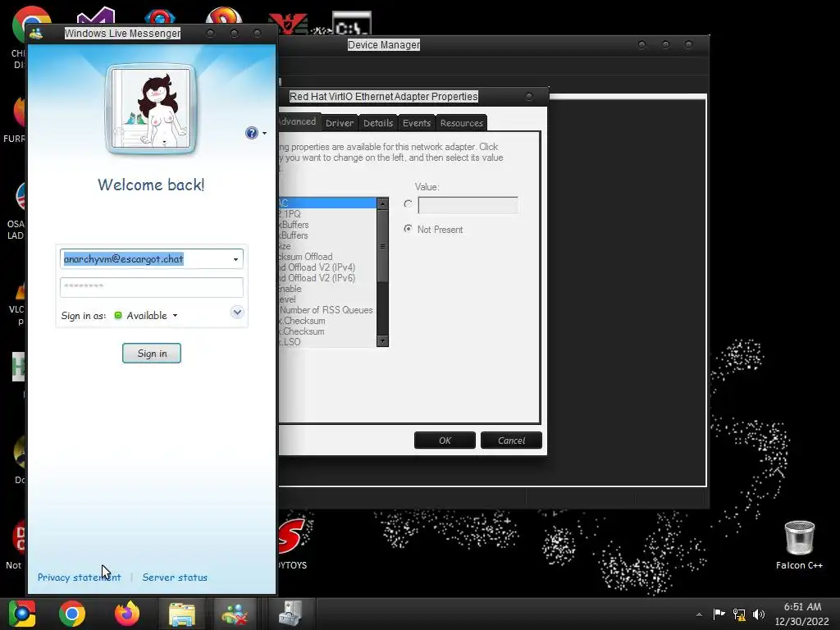Select the Number of RSS Queues property
Image resolution: width=840 pixels, height=630 pixels.
(327, 309)
